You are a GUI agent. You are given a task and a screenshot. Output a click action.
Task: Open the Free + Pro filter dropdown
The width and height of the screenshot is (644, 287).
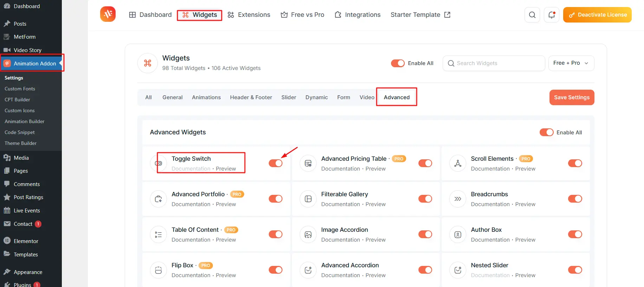(x=571, y=63)
